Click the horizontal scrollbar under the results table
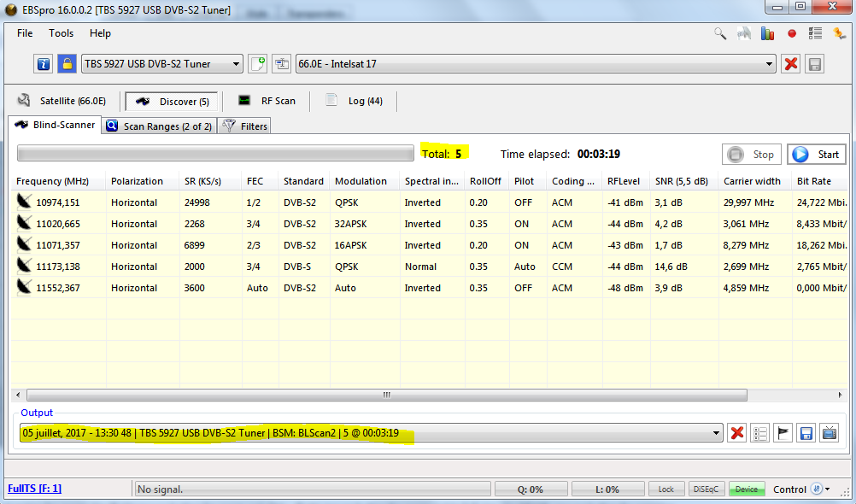 386,396
